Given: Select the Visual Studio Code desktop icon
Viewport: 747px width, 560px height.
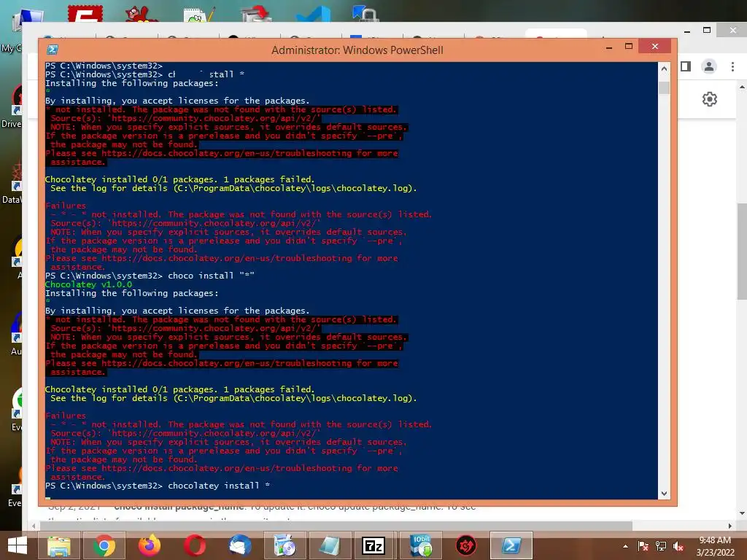Looking at the screenshot, I should [313, 13].
